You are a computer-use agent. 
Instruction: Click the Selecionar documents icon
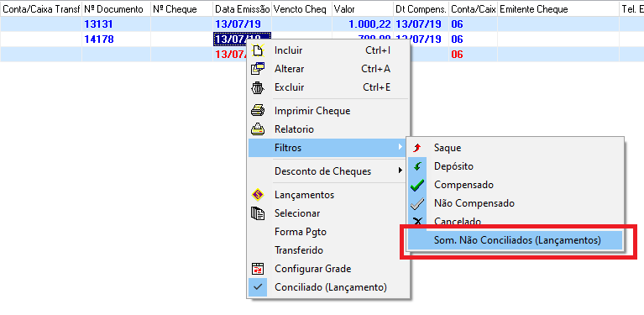point(258,213)
